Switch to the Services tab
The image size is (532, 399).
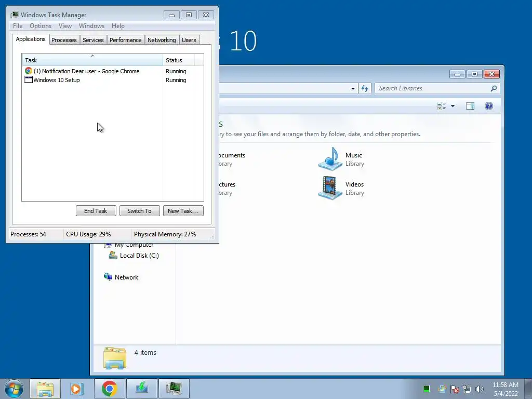tap(93, 40)
